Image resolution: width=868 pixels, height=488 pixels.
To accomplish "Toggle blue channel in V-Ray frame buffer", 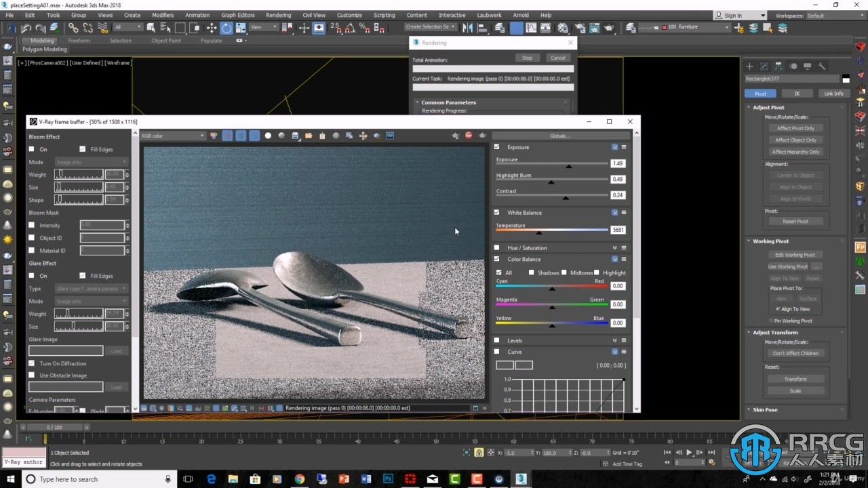I will click(254, 136).
